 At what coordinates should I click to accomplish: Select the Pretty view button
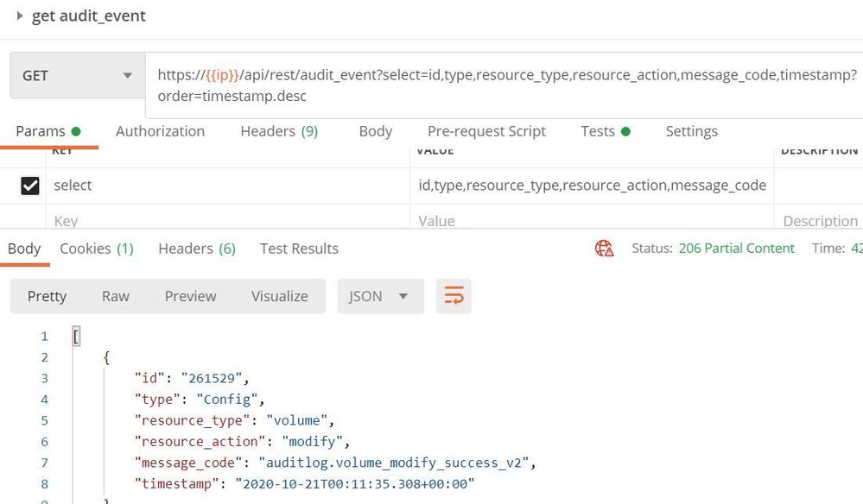point(47,296)
